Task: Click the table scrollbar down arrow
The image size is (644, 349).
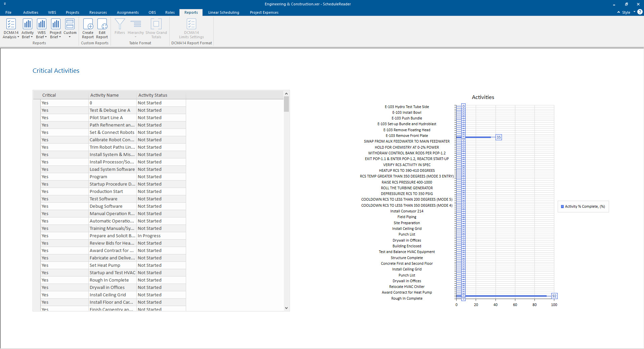Action: pyautogui.click(x=286, y=308)
